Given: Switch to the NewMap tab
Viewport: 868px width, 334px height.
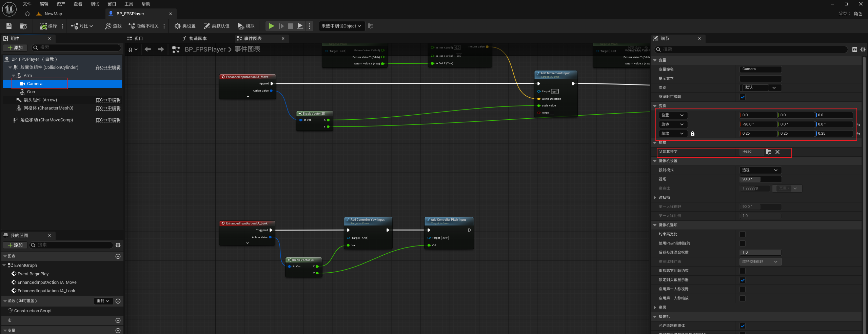Looking at the screenshot, I should click(x=50, y=14).
